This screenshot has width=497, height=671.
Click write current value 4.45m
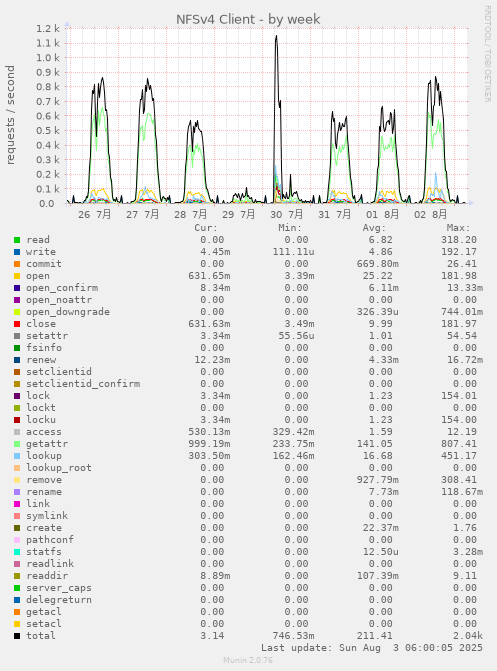click(215, 252)
